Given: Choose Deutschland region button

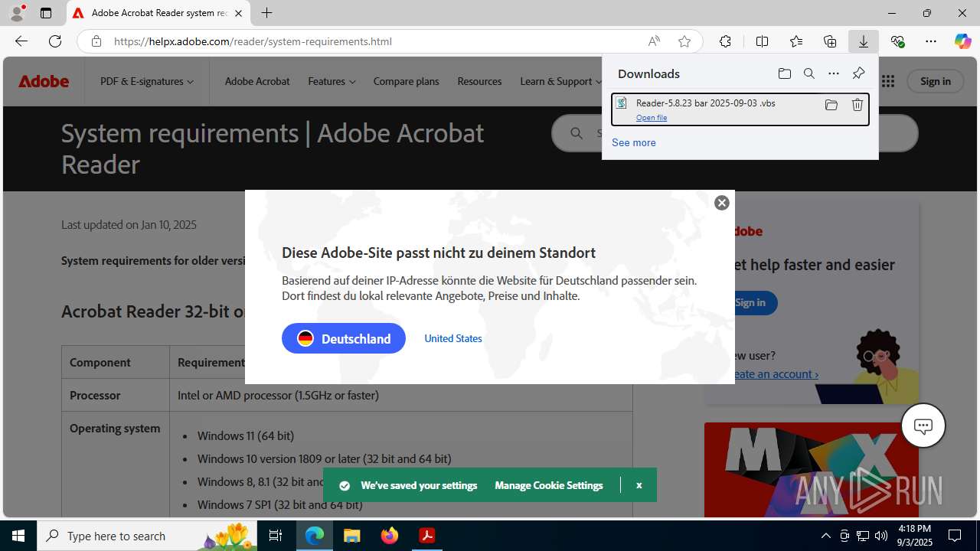Looking at the screenshot, I should 344,338.
